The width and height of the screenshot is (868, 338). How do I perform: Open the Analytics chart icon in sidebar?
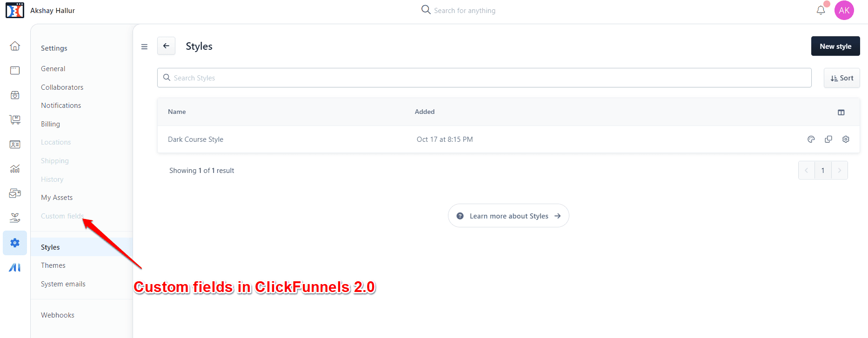15,169
